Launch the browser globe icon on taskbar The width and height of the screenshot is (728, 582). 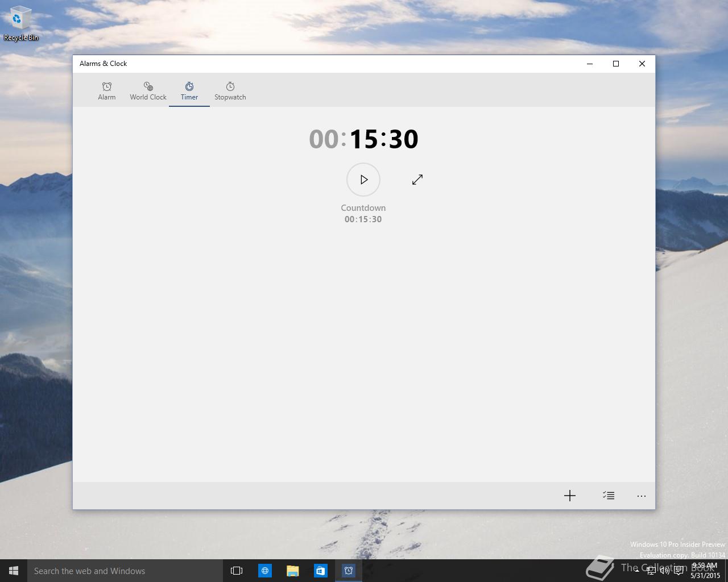(264, 571)
